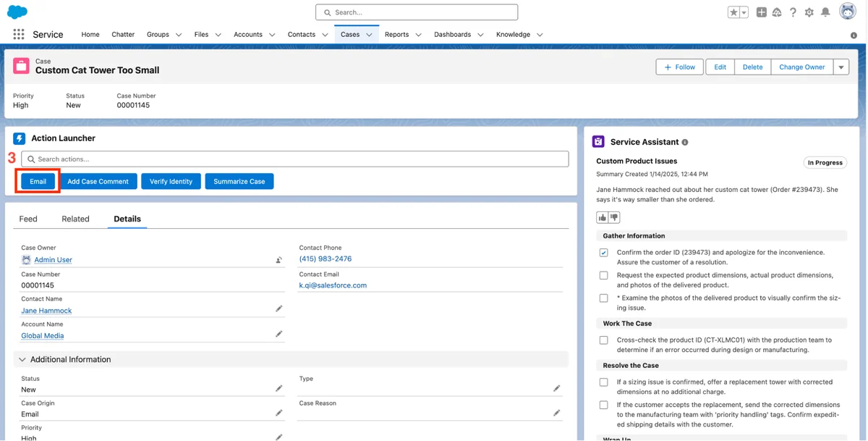Open Global Media account link

click(x=43, y=336)
